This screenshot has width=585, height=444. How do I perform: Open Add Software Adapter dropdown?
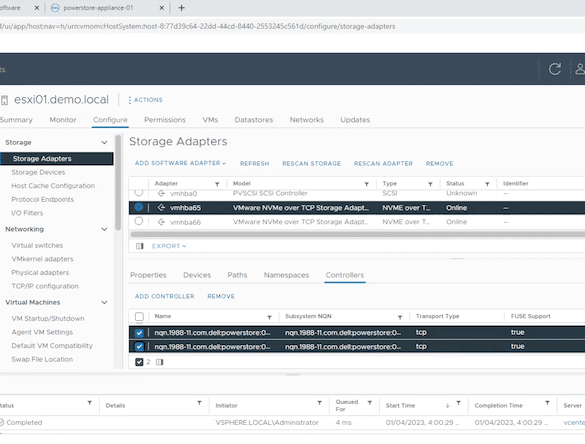(180, 163)
